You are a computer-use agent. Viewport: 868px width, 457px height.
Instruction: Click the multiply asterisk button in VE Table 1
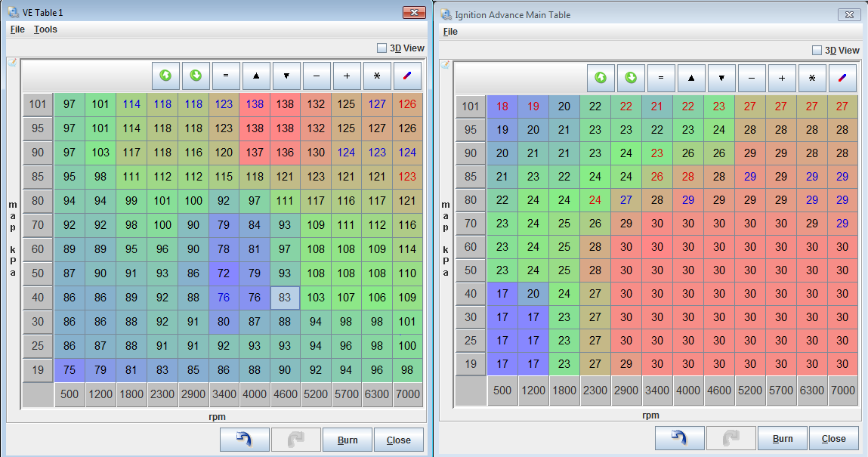pos(377,76)
